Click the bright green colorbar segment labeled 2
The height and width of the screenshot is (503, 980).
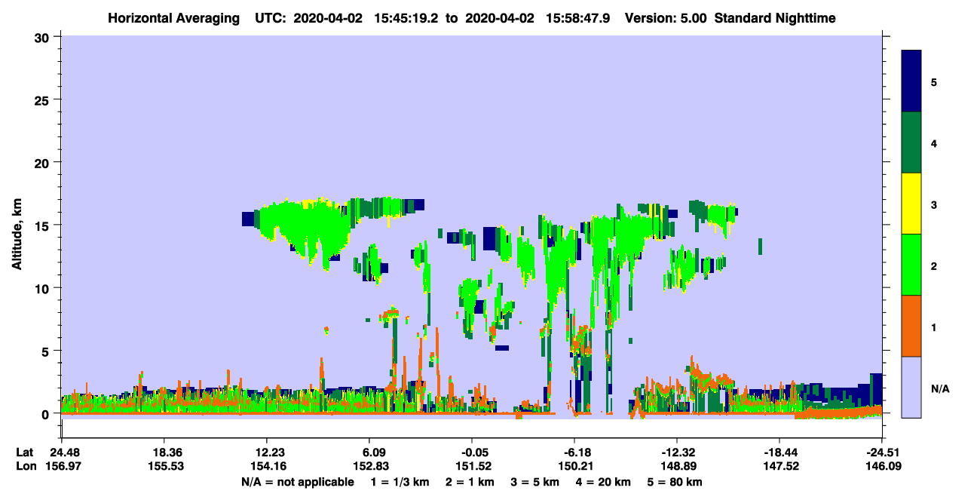[911, 265]
